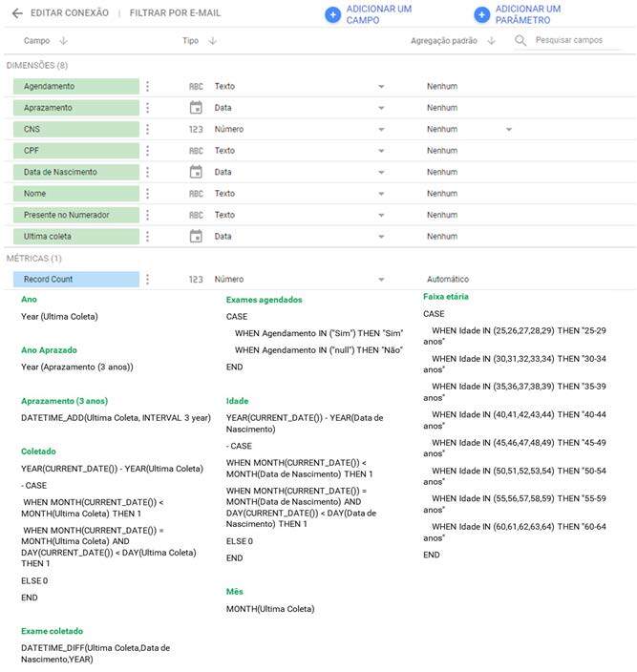This screenshot has width=637, height=672.
Task: Open aggregation dropdown for CNS field
Action: click(508, 130)
